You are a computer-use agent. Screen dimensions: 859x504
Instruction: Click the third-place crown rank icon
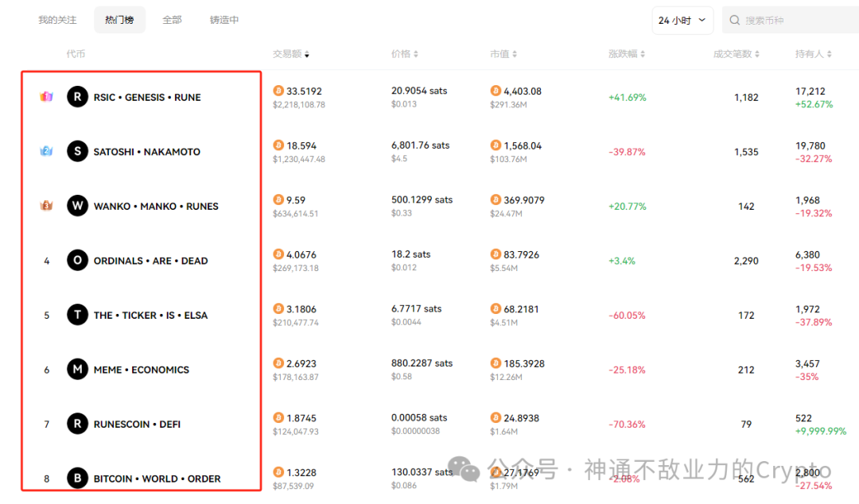point(47,206)
